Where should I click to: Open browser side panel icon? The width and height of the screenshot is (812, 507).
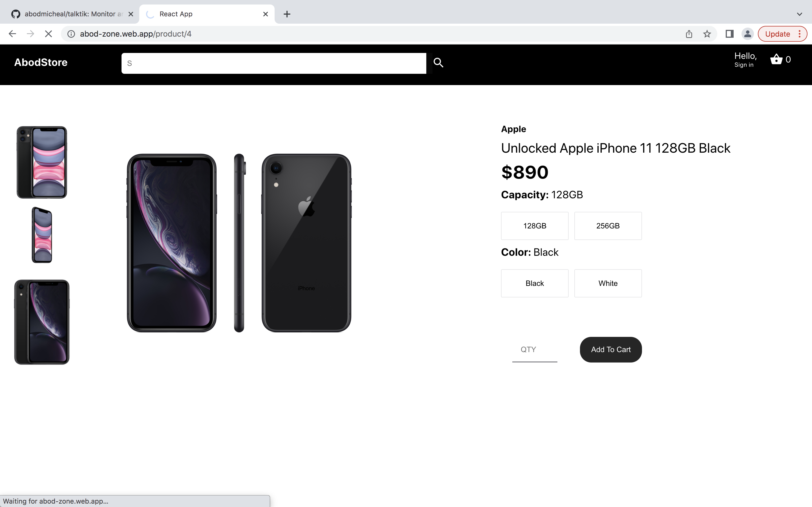729,34
